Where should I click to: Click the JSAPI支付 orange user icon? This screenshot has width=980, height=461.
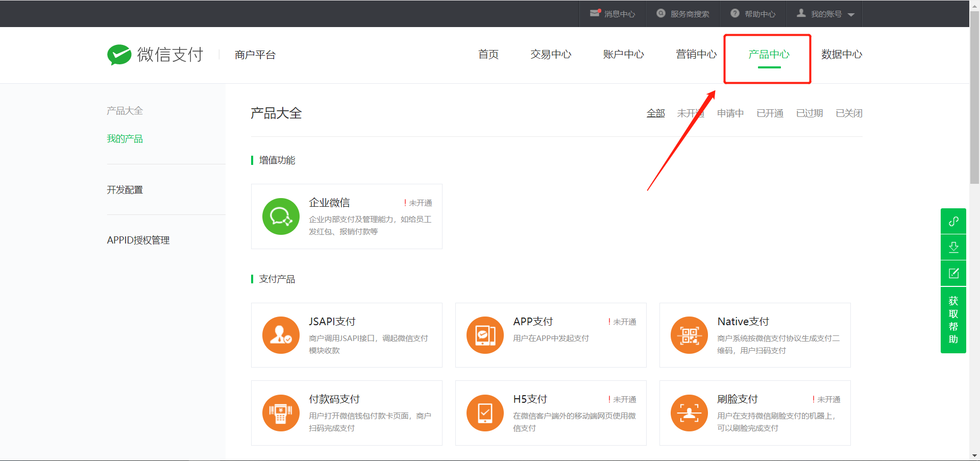[x=281, y=335]
